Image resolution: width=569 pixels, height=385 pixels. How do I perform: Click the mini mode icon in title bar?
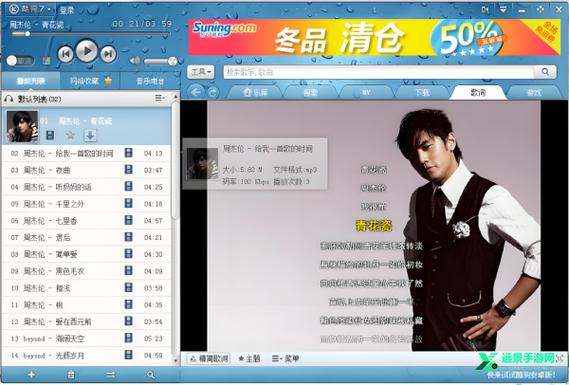(x=485, y=9)
